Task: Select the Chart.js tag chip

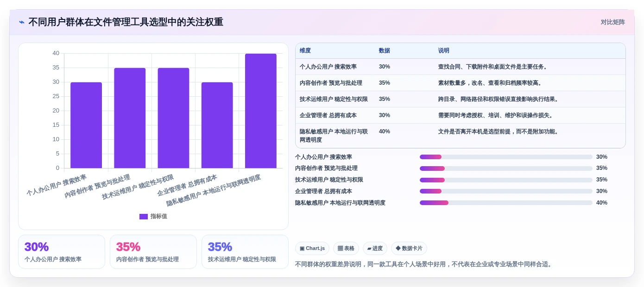Action: coord(312,248)
